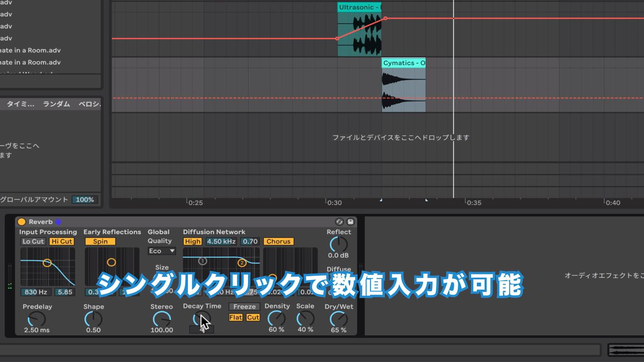
Task: Click the Reflect level knob
Action: (x=339, y=245)
